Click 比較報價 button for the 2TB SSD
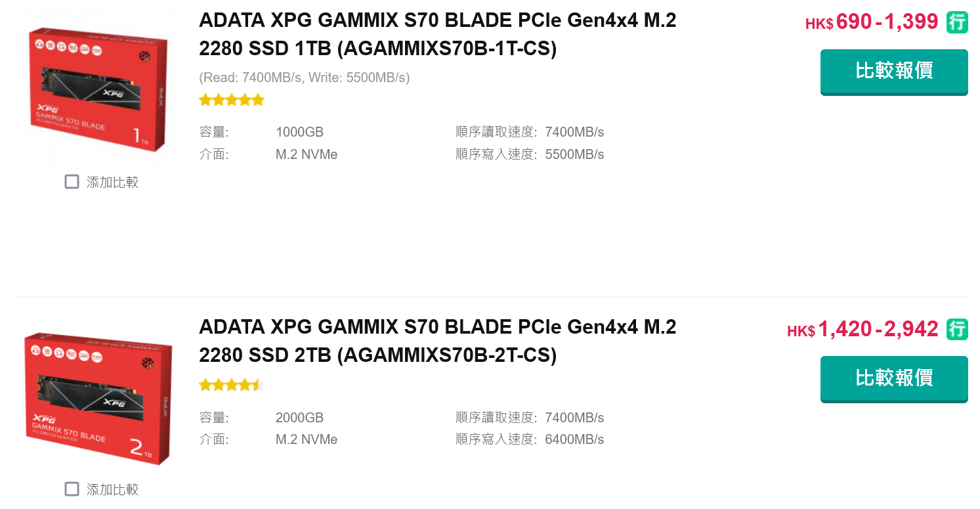 click(x=894, y=379)
